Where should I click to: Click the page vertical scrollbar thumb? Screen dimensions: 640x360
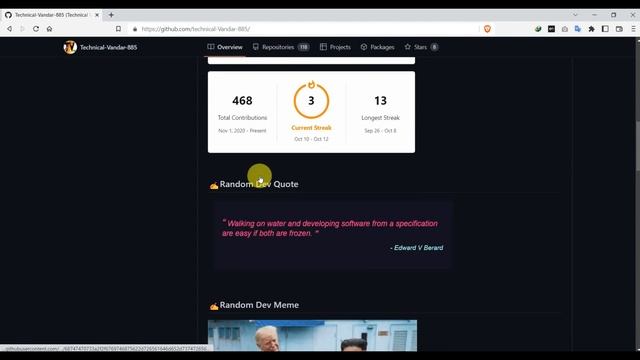point(638,146)
